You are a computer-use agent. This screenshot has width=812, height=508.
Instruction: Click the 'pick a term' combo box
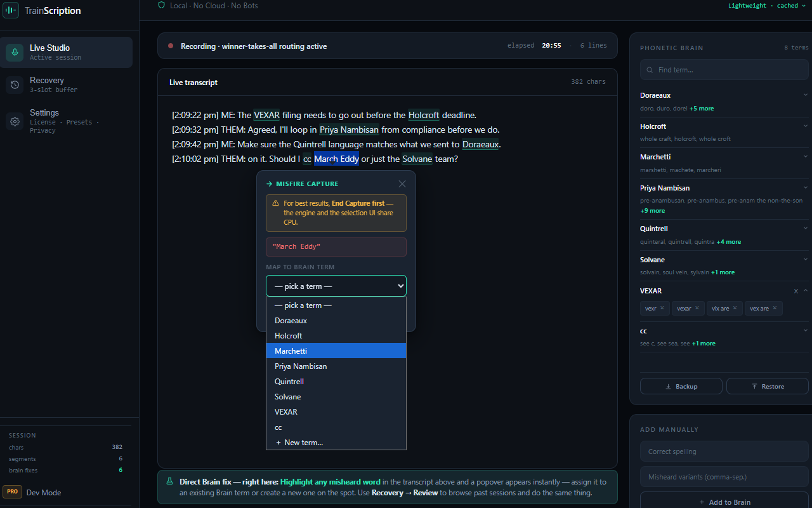coord(336,286)
